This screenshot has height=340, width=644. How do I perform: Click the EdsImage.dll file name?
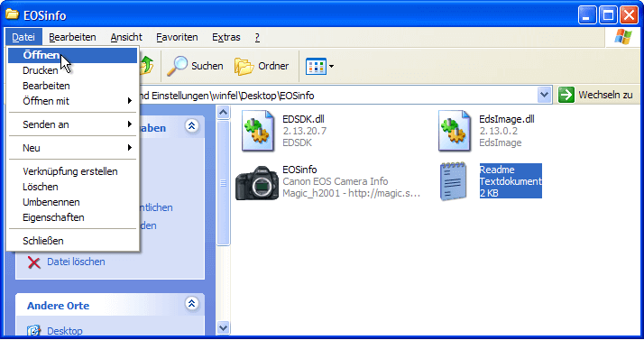click(506, 119)
